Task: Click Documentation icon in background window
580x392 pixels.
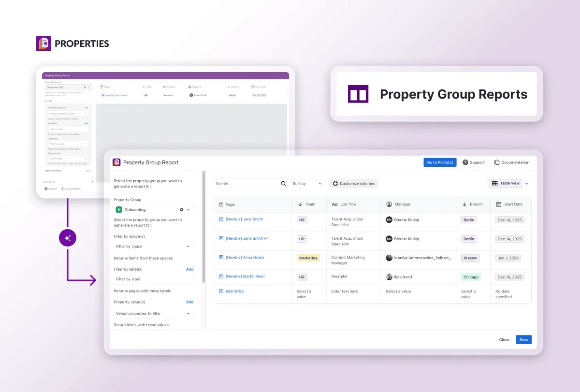Action: [63, 189]
